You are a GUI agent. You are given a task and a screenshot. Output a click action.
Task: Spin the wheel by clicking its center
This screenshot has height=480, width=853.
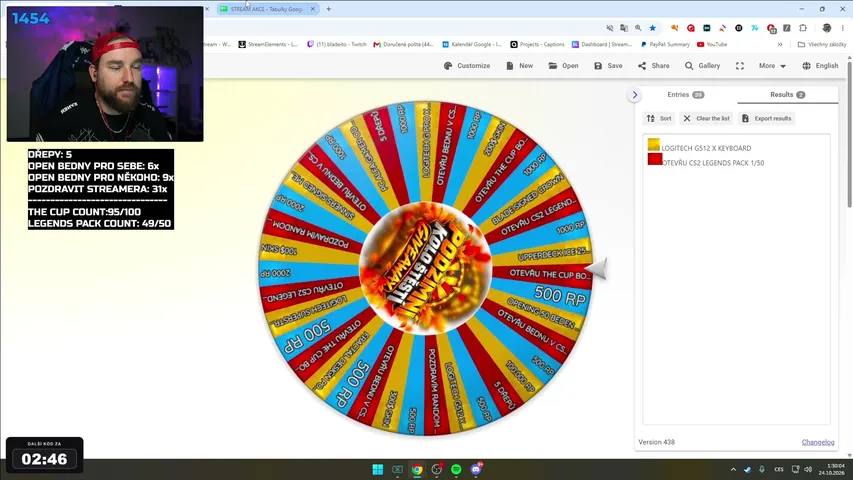point(425,268)
